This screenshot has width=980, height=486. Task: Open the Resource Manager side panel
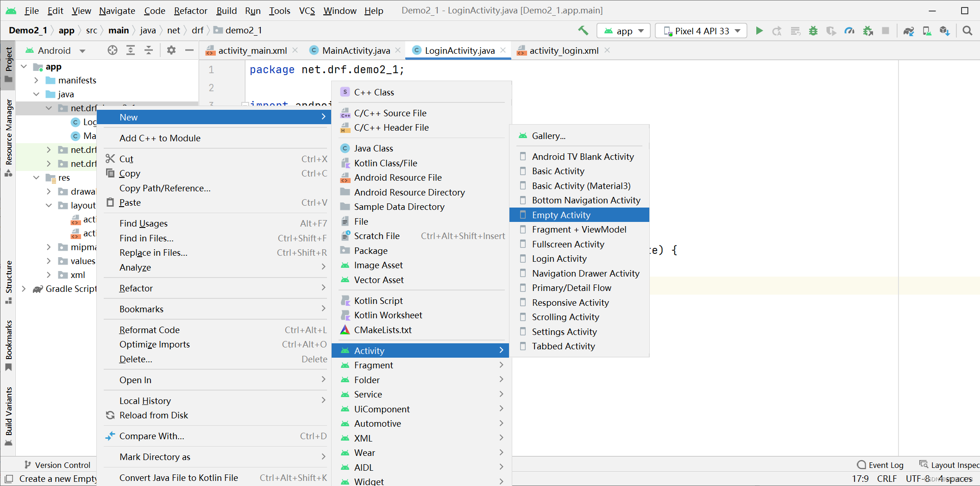(x=8, y=138)
